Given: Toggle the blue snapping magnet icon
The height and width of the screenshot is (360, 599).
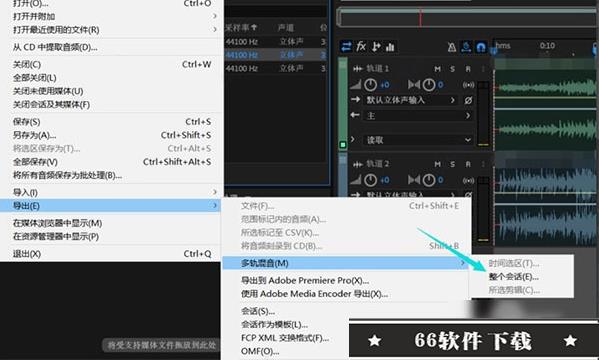Looking at the screenshot, I should coord(481,47).
